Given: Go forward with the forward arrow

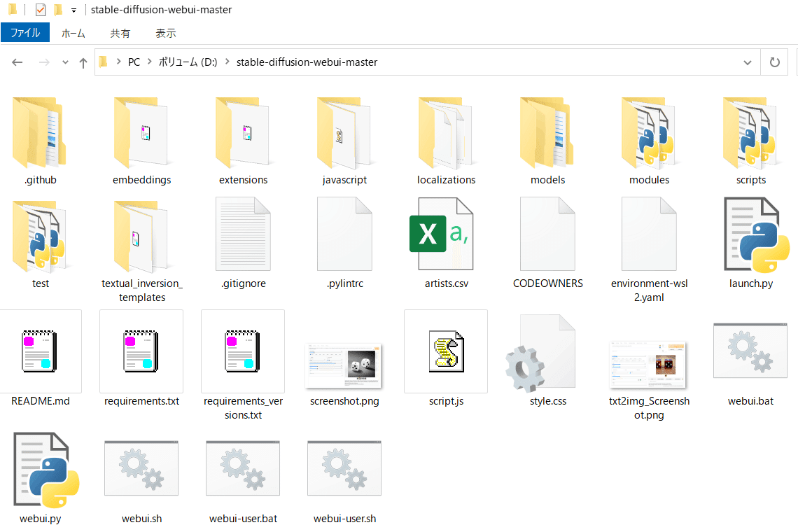Looking at the screenshot, I should point(44,62).
